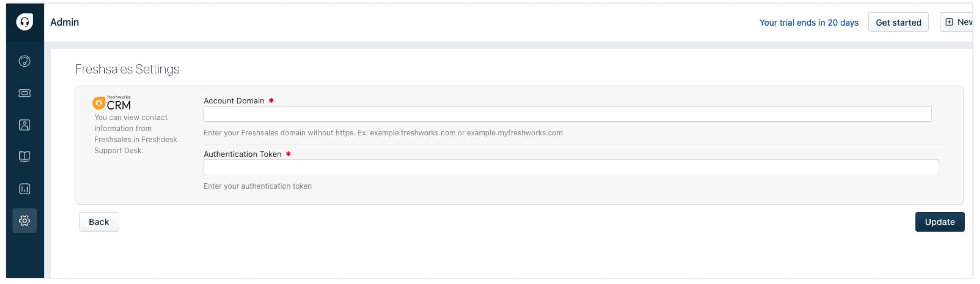Open the Contacts sidebar icon

(x=25, y=126)
